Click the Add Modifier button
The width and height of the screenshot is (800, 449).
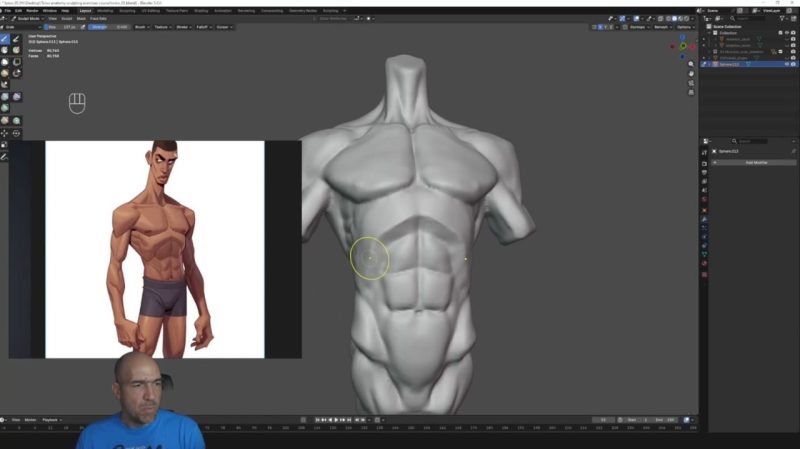pyautogui.click(x=753, y=162)
